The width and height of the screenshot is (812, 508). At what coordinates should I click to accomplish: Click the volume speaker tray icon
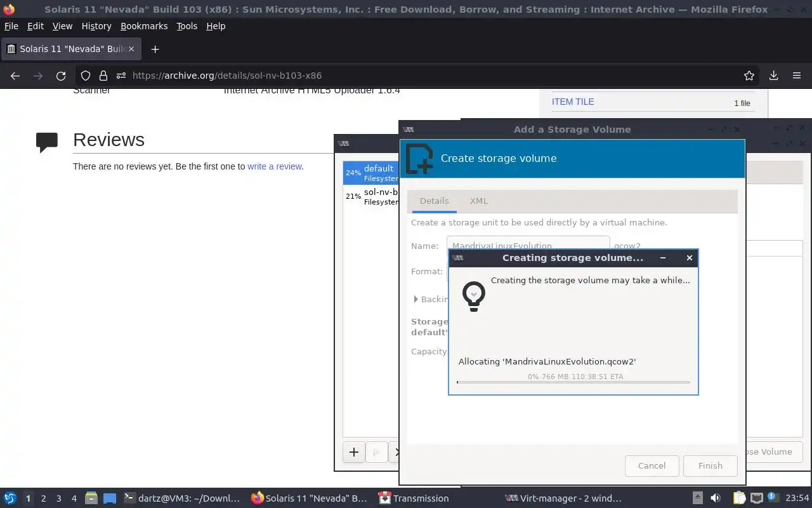tap(716, 498)
